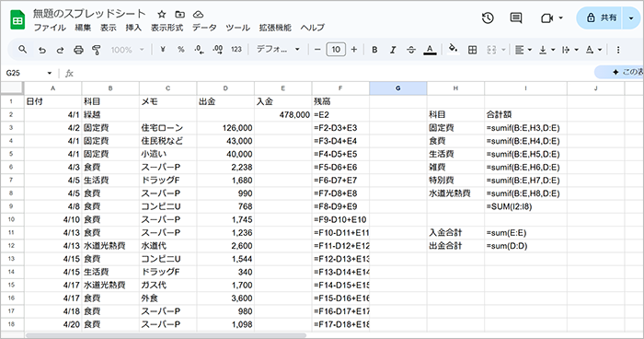Activate the paint format tool
644x339 pixels.
click(97, 50)
